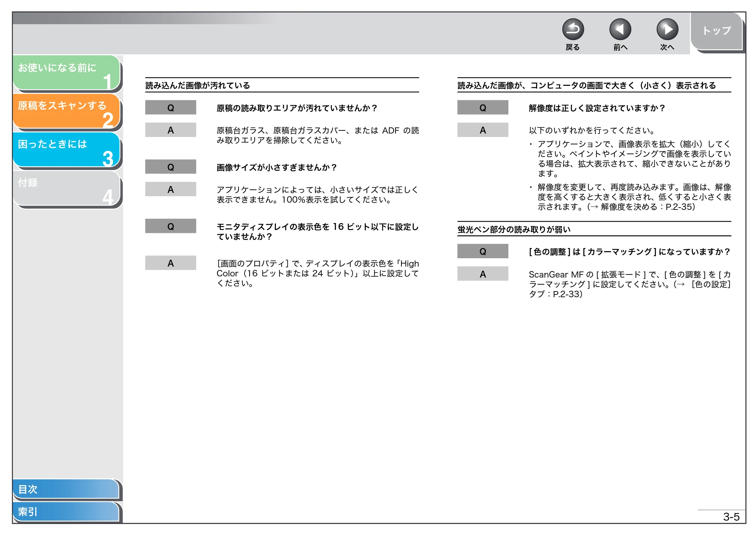This screenshot has width=756, height=535.
Task: Click the answer about 原稿台ガラス cleaning
Action: point(318,135)
